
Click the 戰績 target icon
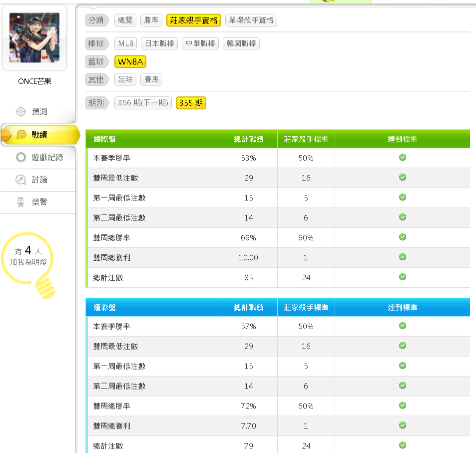[x=20, y=135]
